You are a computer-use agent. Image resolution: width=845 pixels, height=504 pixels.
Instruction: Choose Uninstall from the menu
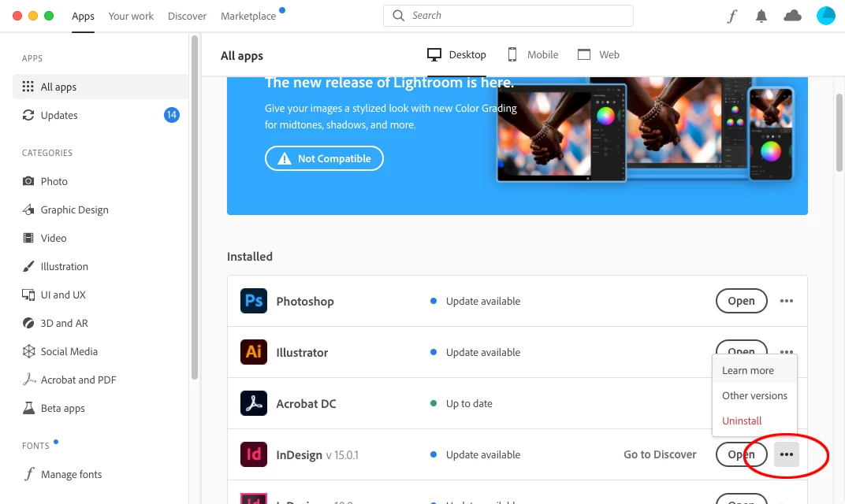point(754,421)
